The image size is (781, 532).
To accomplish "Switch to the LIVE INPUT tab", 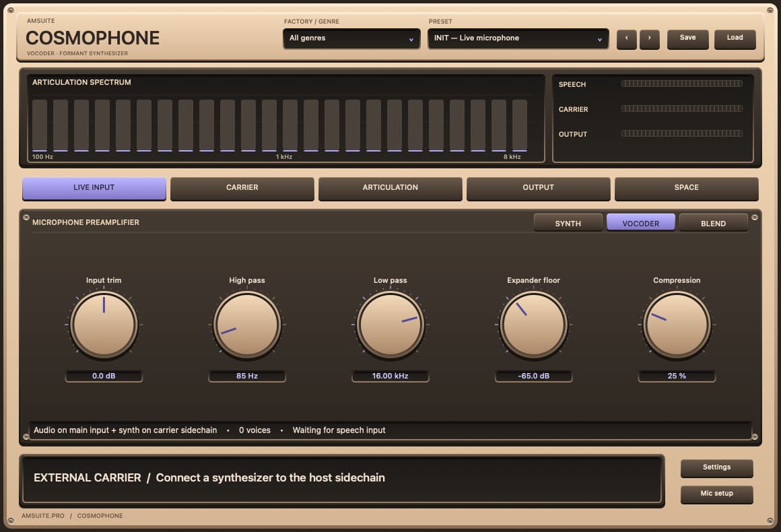I will pos(94,188).
